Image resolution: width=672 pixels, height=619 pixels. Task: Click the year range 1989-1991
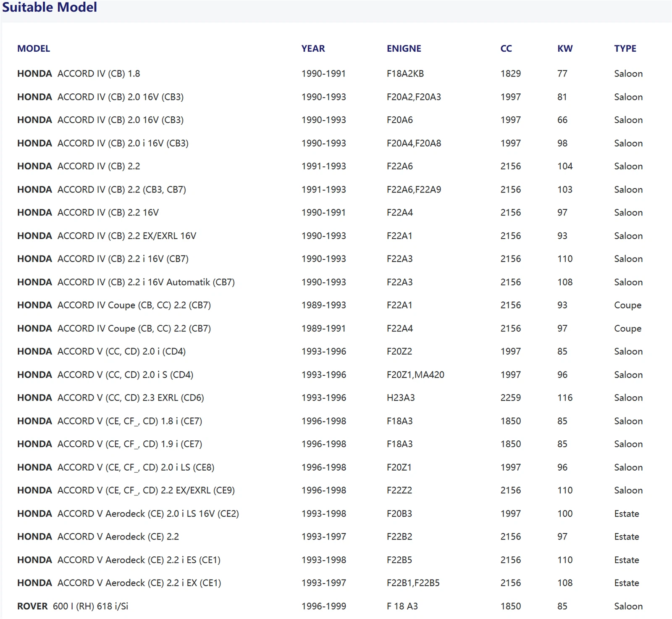click(x=323, y=328)
